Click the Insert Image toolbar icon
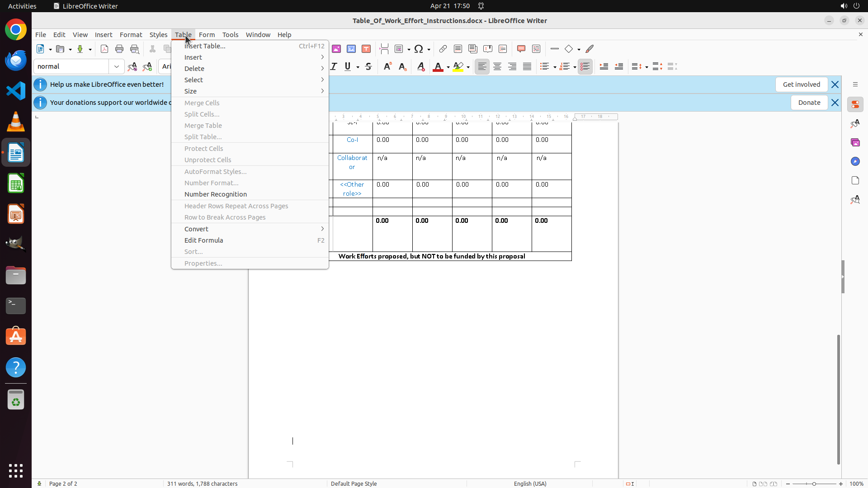 click(x=336, y=49)
